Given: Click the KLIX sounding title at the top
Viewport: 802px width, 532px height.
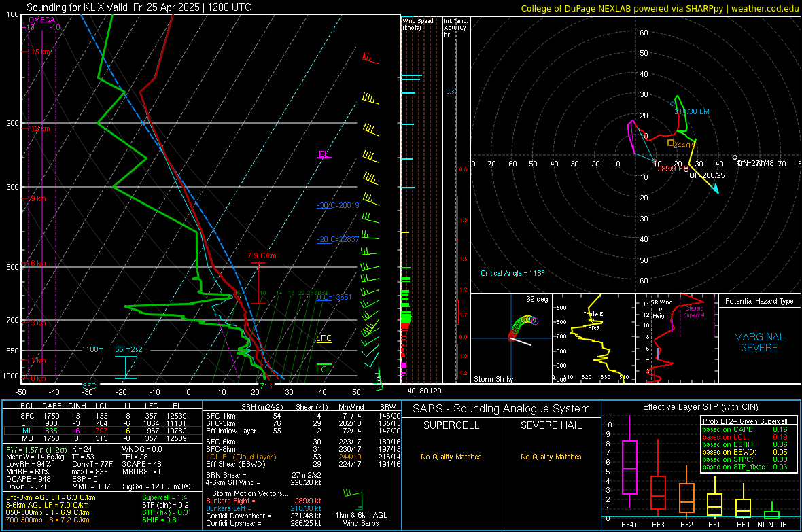Looking at the screenshot, I should 139,7.
